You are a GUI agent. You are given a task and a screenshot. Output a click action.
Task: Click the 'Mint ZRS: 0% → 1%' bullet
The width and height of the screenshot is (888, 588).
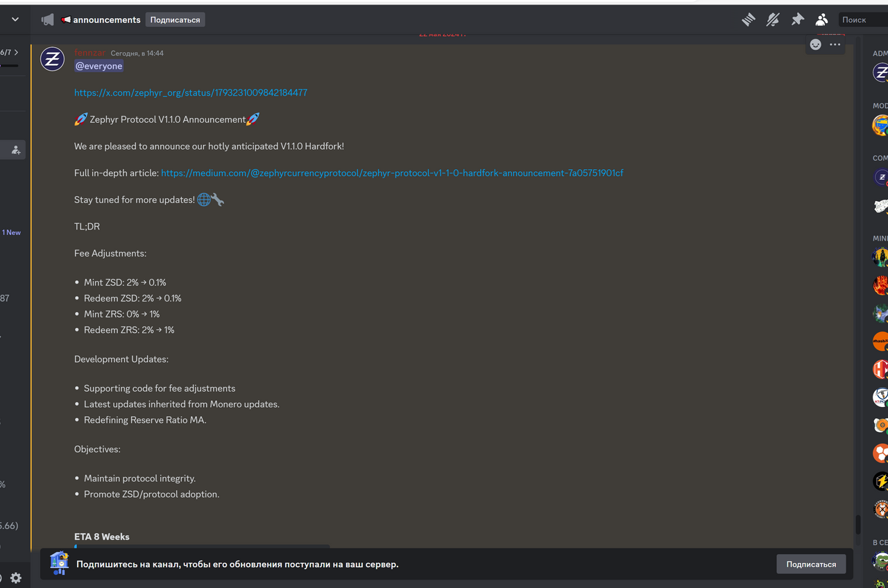pos(121,314)
